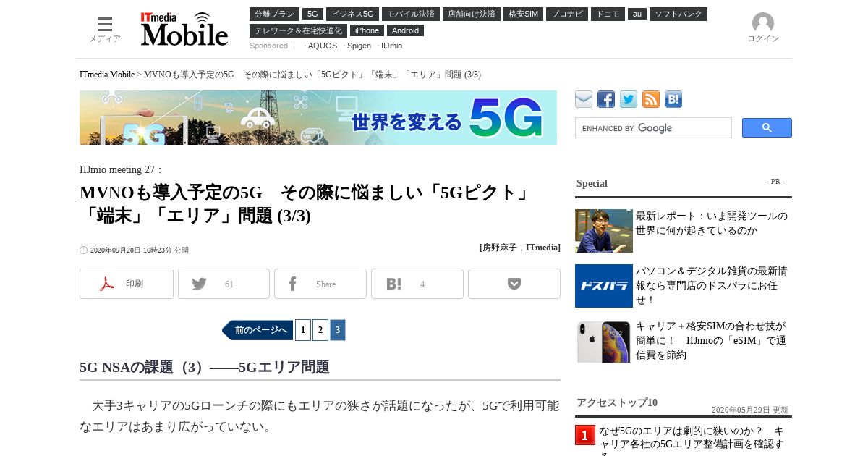The width and height of the screenshot is (868, 456).
Task: Go to page 1 of the article
Action: pyautogui.click(x=303, y=330)
